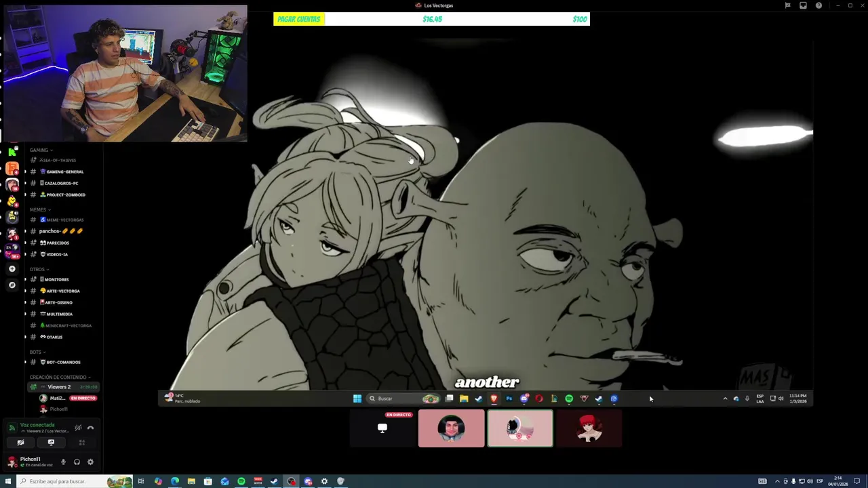Select the live stream tile marked EN DIRECTO

coord(382,428)
